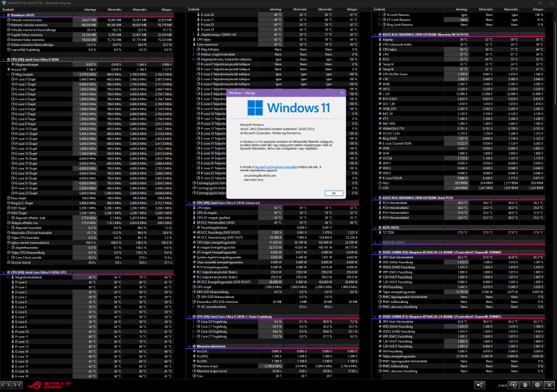
Task: Expand the collapsed ASUS EC: ASUS section
Action: (x=375, y=242)
